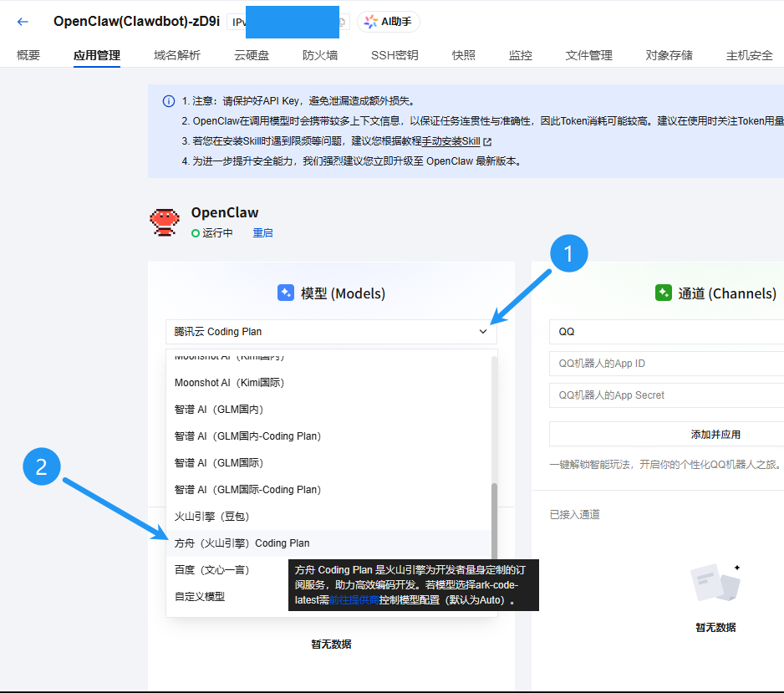Image resolution: width=784 pixels, height=693 pixels.
Task: Click the blue info icon in the notice
Action: [x=169, y=101]
